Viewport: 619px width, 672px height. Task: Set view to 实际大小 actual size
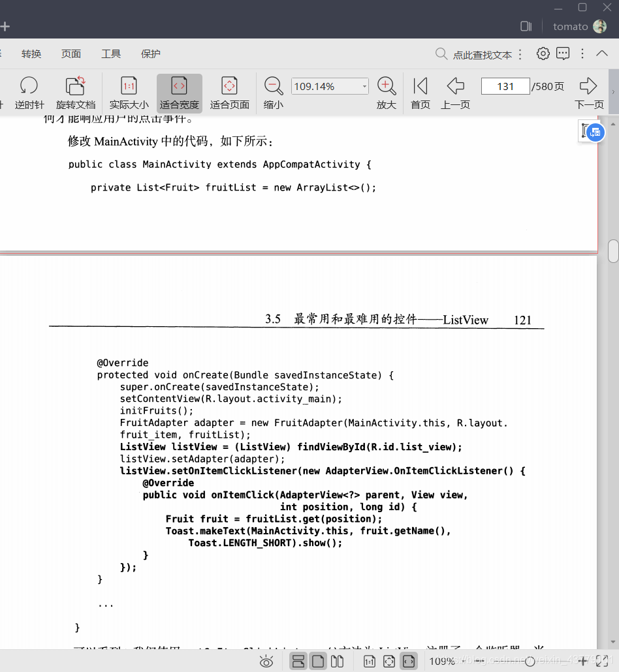129,93
